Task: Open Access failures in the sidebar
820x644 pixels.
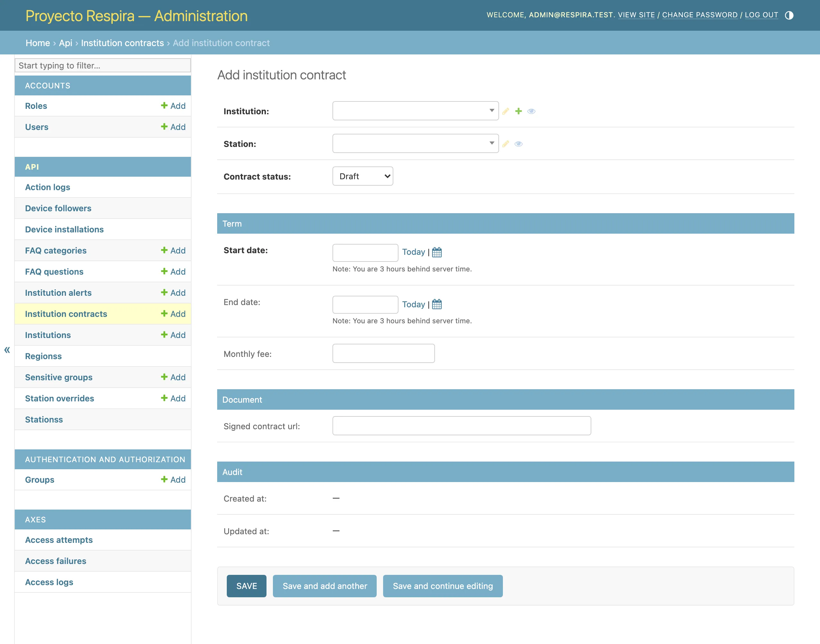Action: tap(55, 561)
